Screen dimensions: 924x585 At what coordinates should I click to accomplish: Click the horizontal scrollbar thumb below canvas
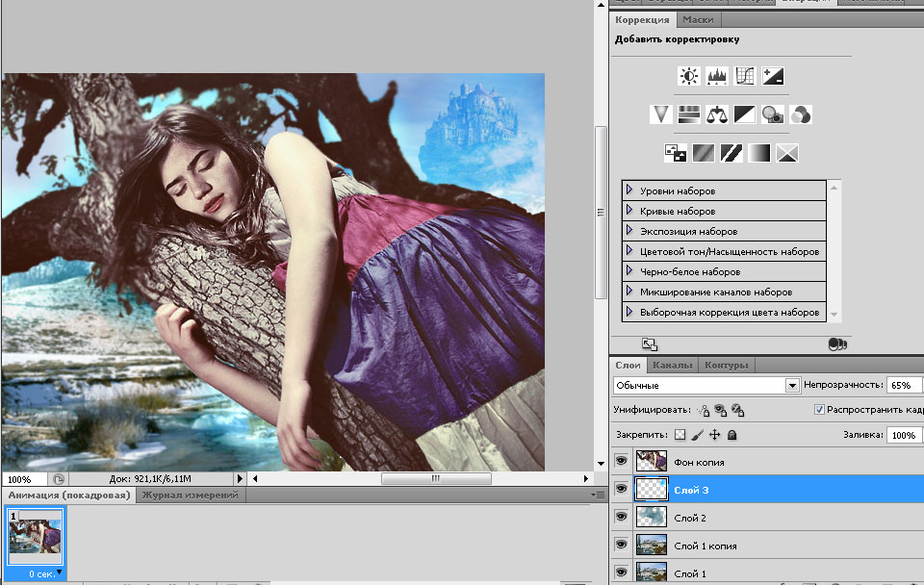click(436, 479)
